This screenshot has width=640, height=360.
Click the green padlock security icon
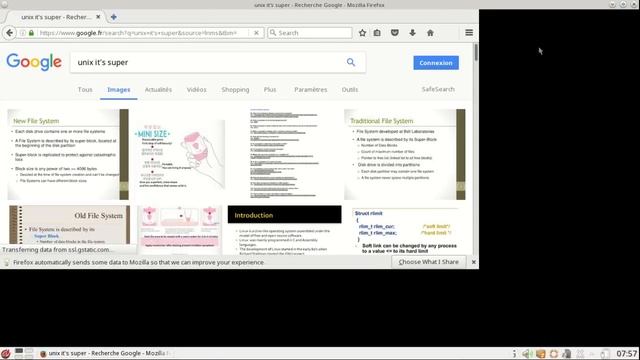click(31, 33)
